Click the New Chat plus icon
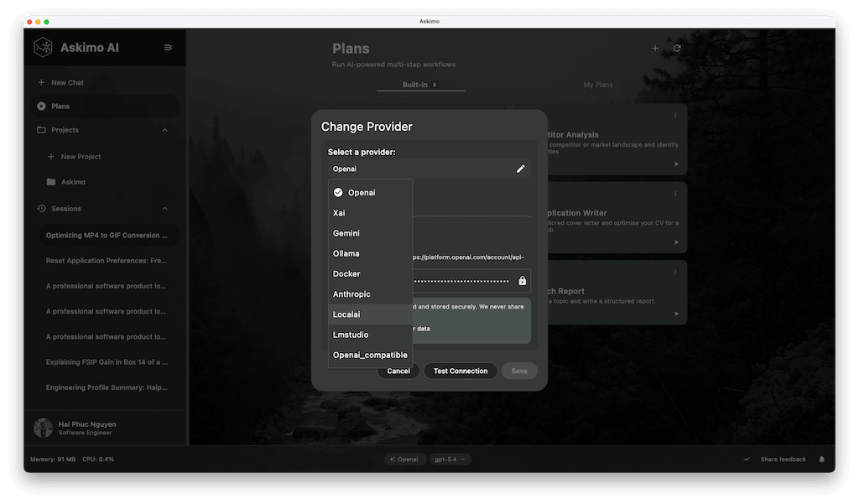The image size is (859, 504). coord(41,82)
